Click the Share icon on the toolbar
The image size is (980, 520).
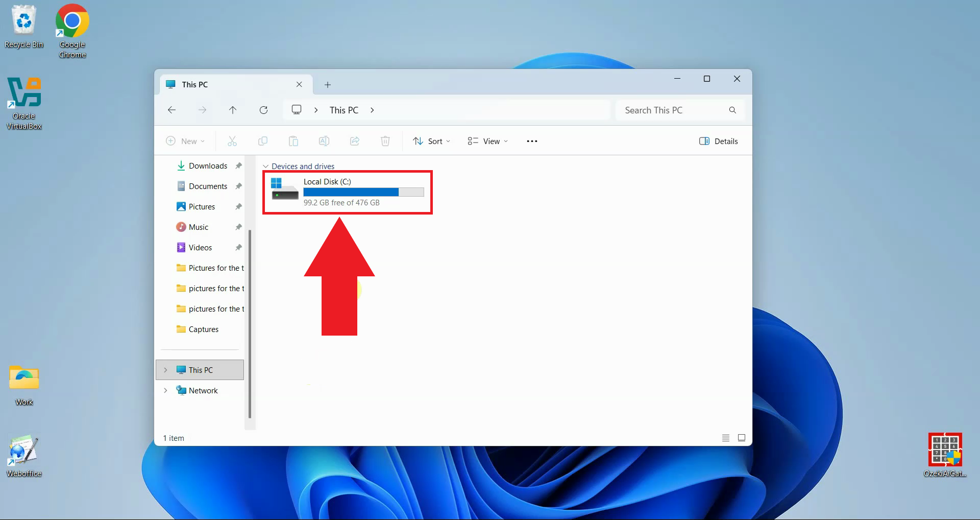355,141
